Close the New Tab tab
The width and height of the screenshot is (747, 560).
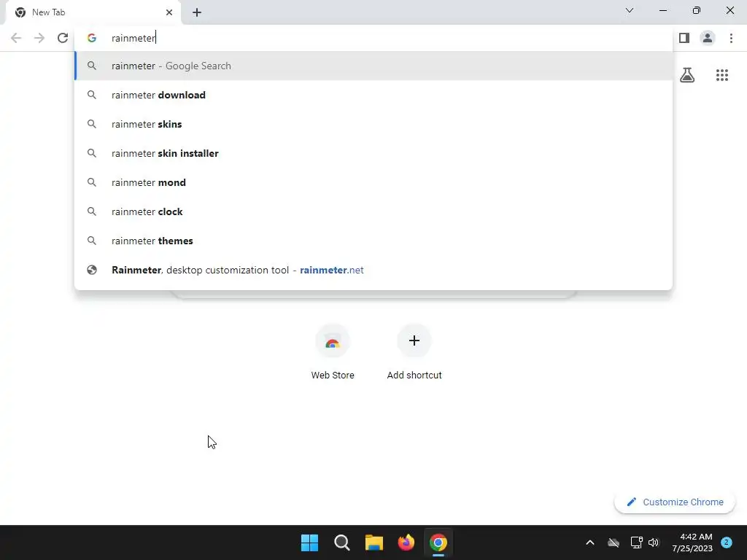click(169, 12)
